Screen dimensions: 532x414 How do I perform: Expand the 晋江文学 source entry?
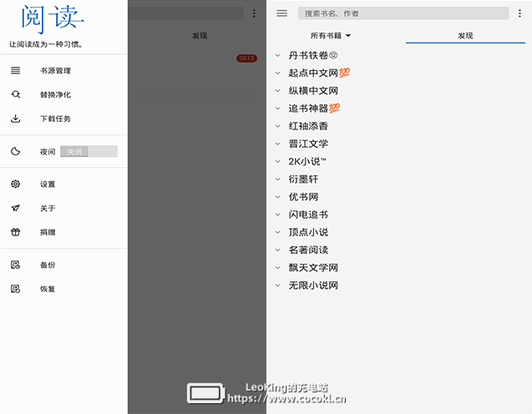click(278, 144)
